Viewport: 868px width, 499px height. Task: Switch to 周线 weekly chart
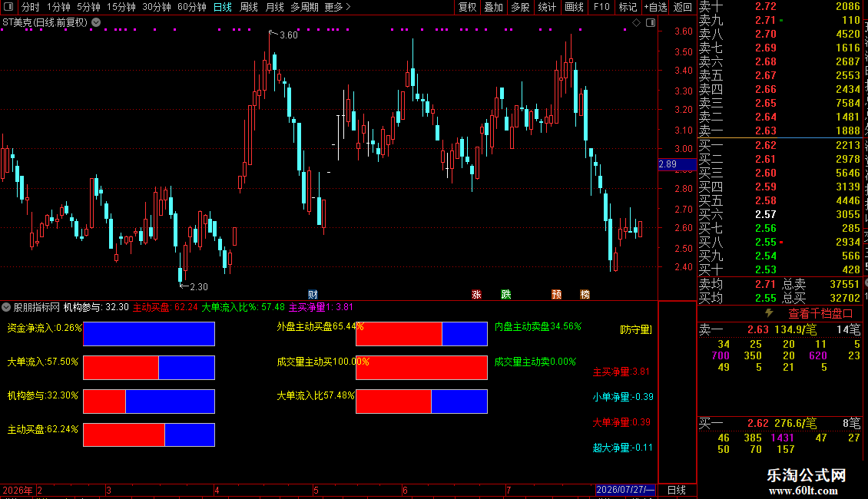click(249, 7)
